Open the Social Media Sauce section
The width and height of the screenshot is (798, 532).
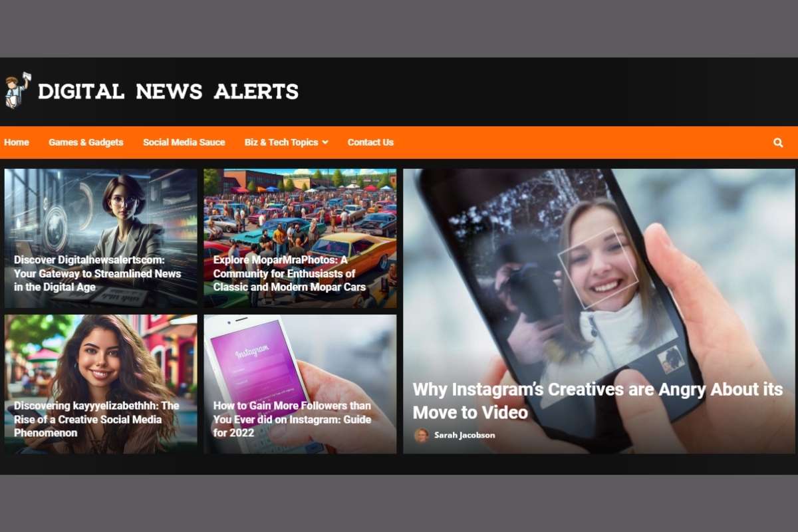click(184, 142)
